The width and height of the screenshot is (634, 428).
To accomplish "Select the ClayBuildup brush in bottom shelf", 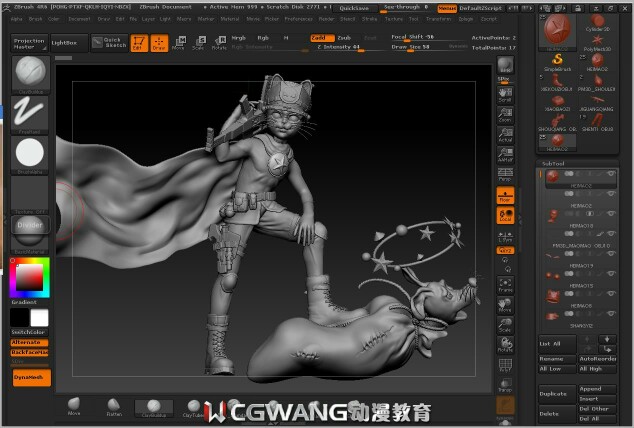I will [x=154, y=408].
